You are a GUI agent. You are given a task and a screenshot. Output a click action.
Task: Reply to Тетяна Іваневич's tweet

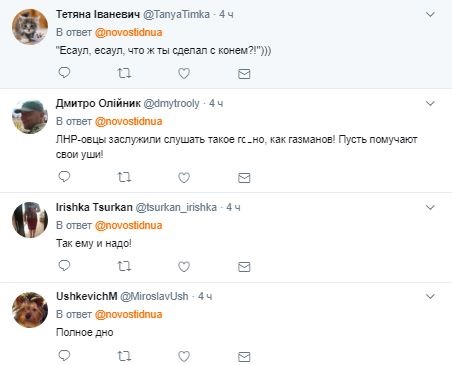coord(64,72)
